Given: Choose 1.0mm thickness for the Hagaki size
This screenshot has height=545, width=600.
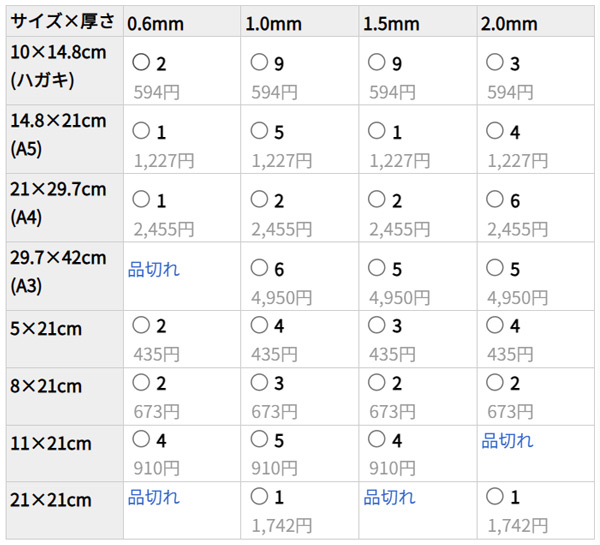Looking at the screenshot, I should [259, 63].
